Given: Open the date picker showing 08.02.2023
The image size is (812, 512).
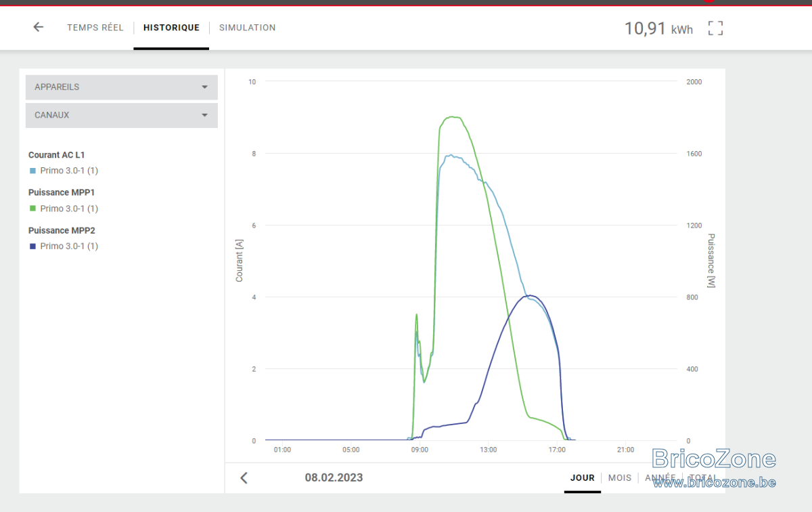Looking at the screenshot, I should click(x=334, y=477).
